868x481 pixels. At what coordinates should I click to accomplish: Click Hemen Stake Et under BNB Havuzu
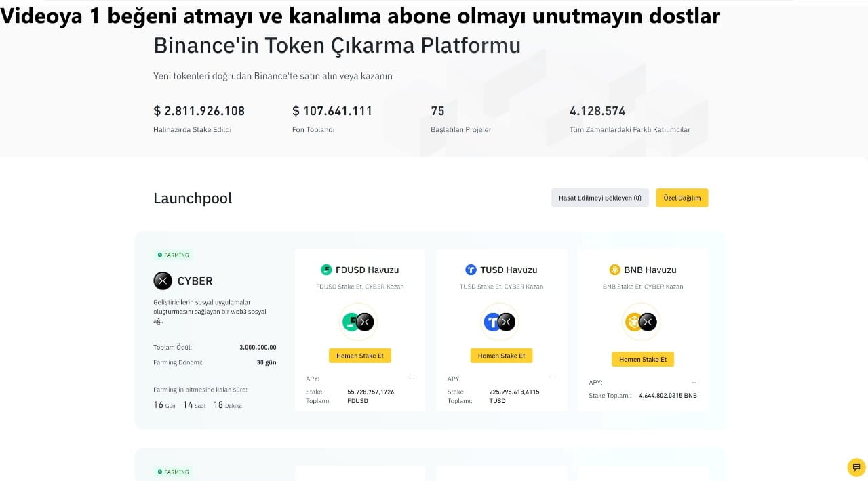(643, 359)
